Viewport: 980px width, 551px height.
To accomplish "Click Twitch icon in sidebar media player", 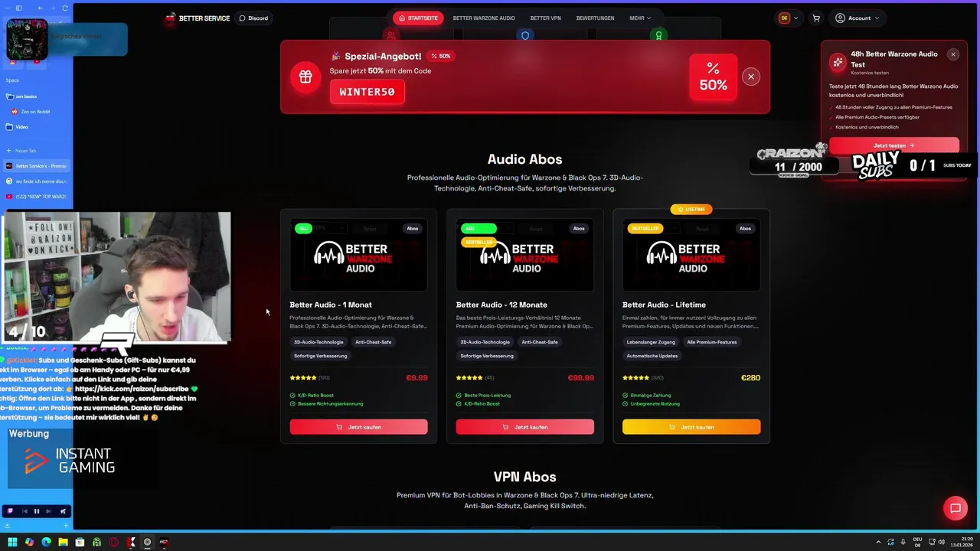I will 10,511.
